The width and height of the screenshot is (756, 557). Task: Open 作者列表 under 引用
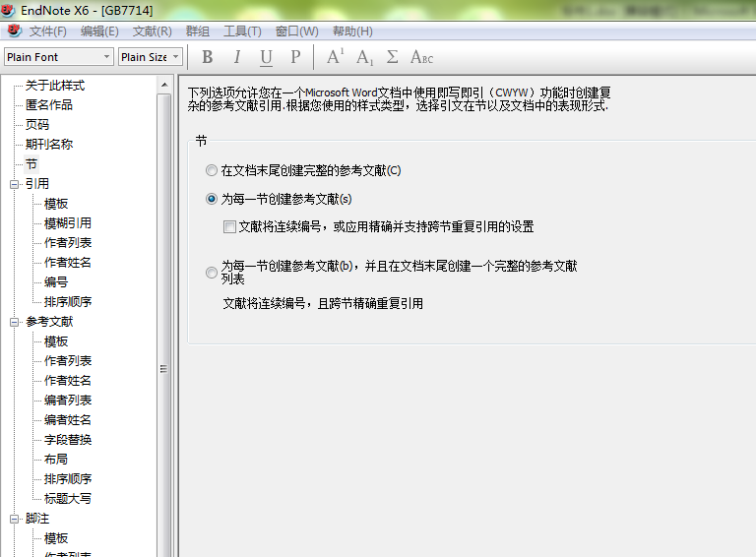pyautogui.click(x=68, y=242)
